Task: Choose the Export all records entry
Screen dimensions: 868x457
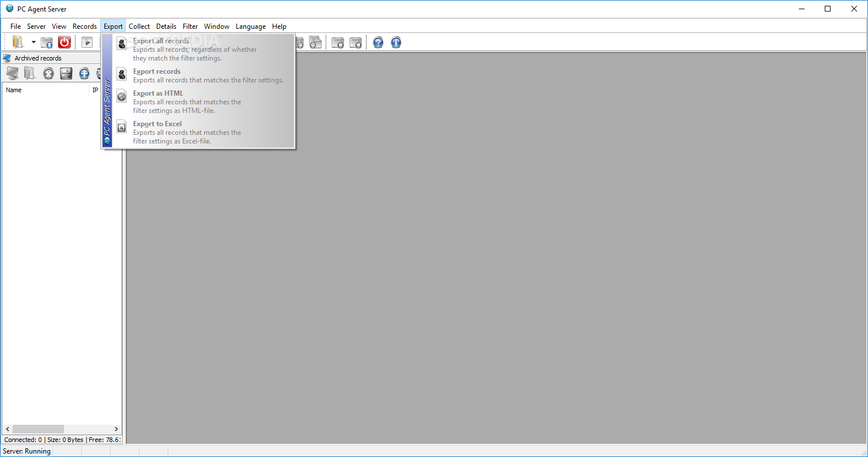Action: (203, 50)
